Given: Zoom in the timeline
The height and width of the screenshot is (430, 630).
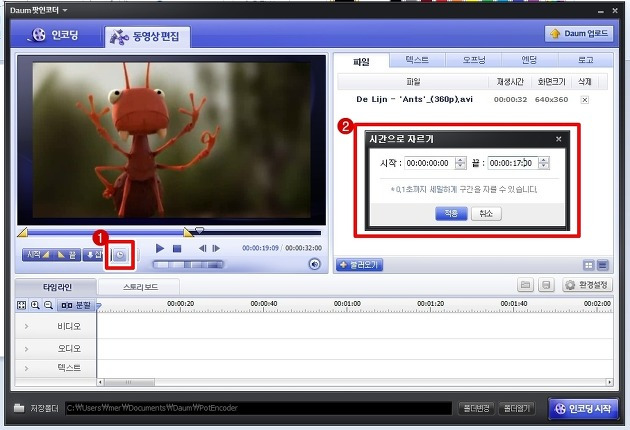Looking at the screenshot, I should 35,305.
